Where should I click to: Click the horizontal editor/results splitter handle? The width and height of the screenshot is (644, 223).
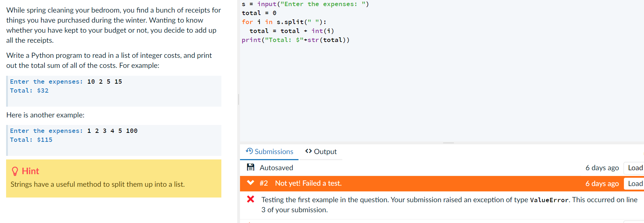tap(448, 143)
